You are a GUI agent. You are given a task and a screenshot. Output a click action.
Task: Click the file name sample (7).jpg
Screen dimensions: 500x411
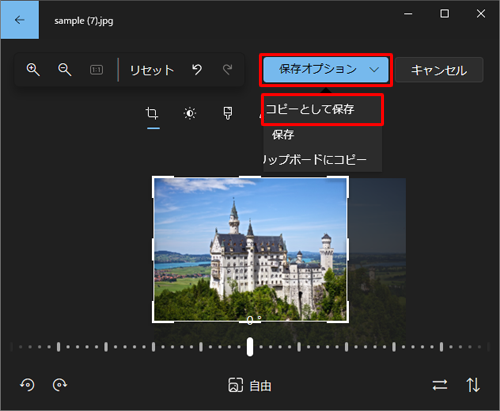tap(84, 21)
